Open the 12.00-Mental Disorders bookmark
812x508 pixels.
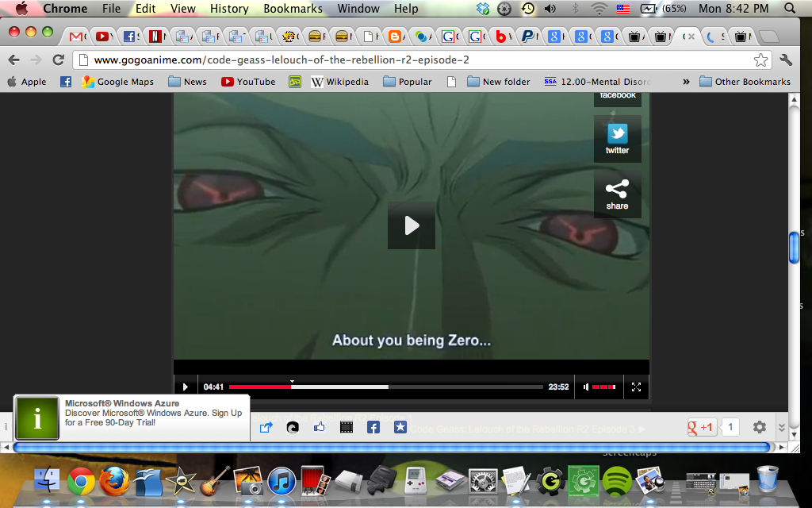(x=598, y=82)
